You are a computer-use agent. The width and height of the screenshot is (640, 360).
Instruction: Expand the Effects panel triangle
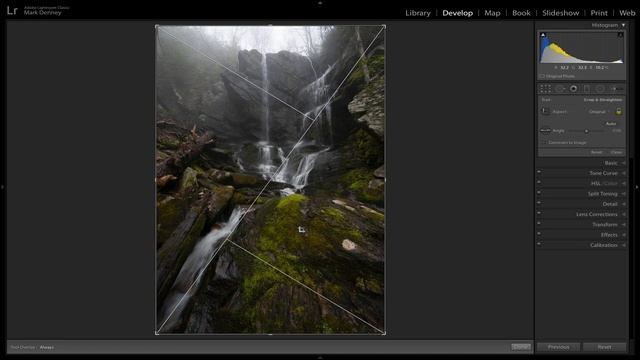[624, 235]
